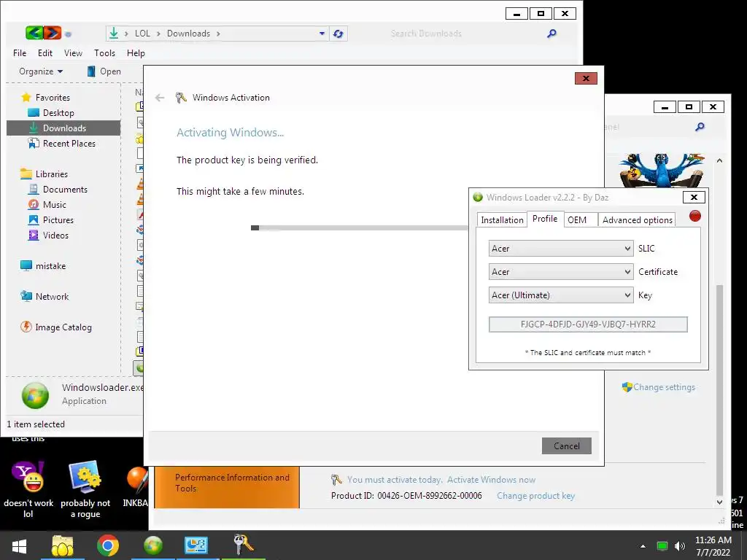Open the Certificate dropdown set to Acer
This screenshot has width=747, height=560.
point(561,272)
